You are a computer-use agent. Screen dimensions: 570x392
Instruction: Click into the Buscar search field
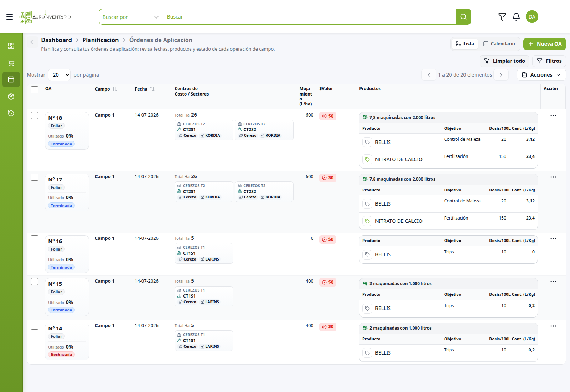(x=309, y=17)
